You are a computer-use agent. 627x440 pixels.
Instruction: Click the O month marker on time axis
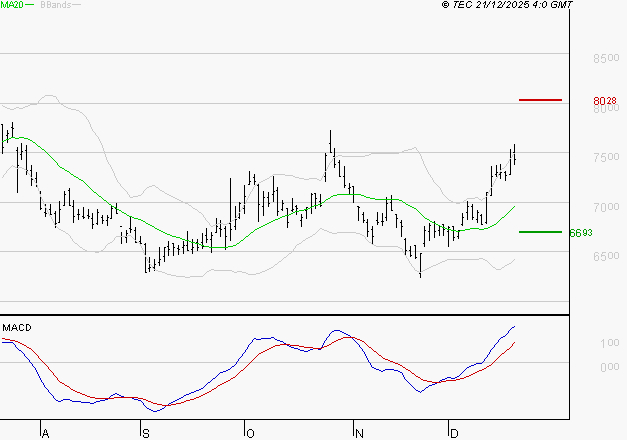click(x=250, y=434)
